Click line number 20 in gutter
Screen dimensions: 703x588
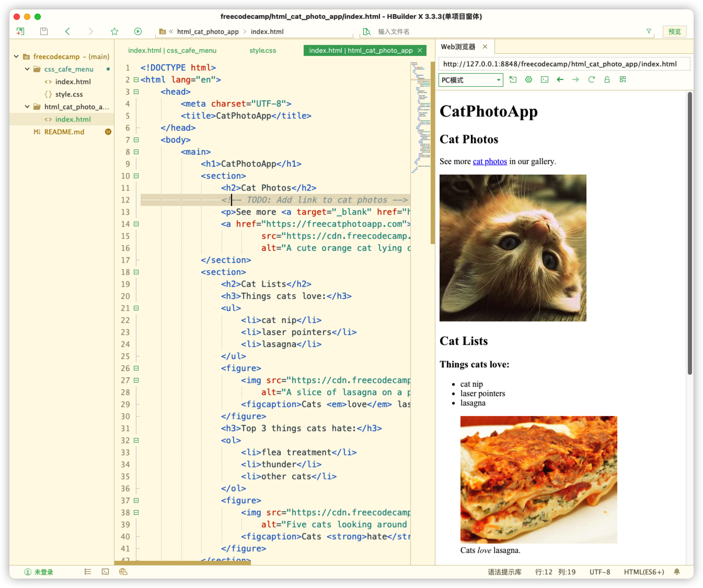click(x=125, y=297)
